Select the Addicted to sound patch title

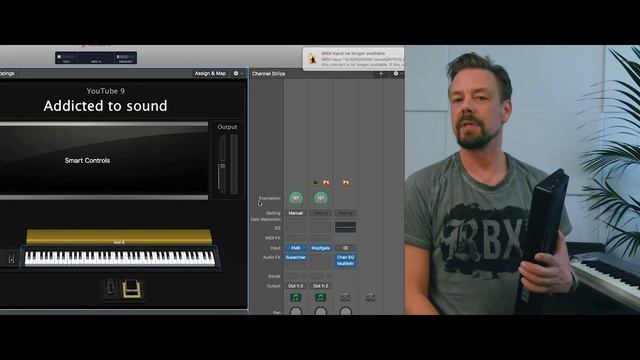pos(105,106)
